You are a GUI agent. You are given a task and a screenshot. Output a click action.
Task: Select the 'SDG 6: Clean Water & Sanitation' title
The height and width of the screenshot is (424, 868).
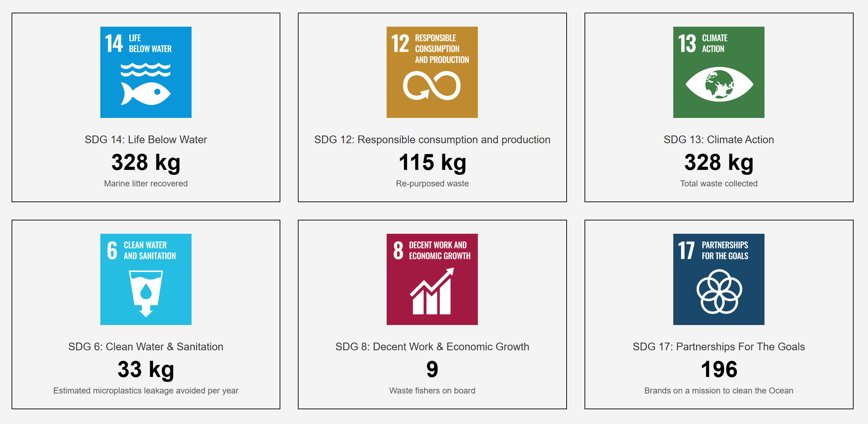[x=146, y=347]
